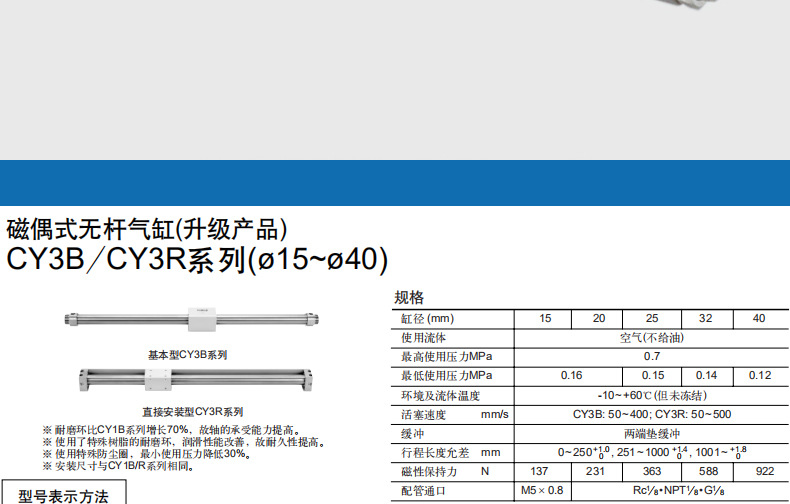Click the 活塞速度 row label
This screenshot has height=504, width=790.
click(x=423, y=415)
